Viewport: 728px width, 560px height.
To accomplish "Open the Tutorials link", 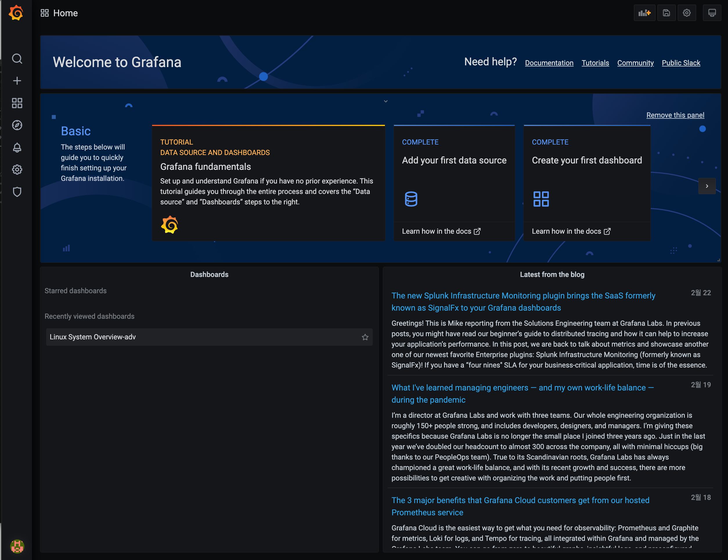I will coord(595,63).
